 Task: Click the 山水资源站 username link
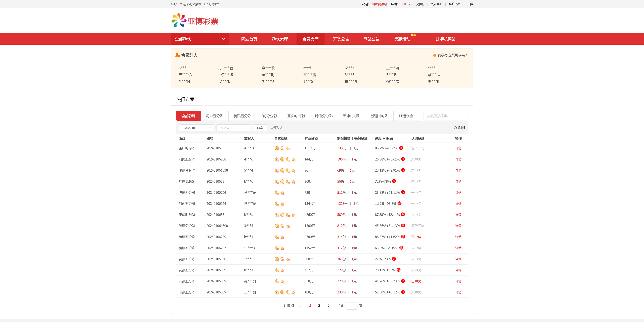[x=379, y=4]
